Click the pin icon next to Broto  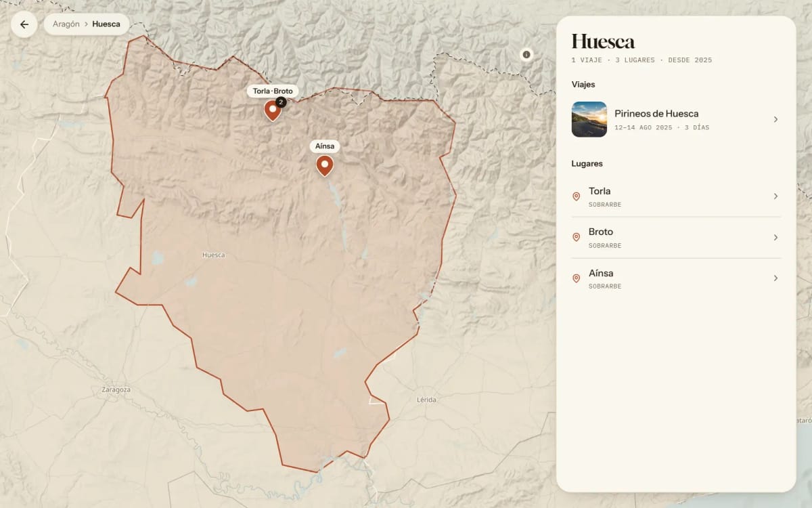click(577, 238)
